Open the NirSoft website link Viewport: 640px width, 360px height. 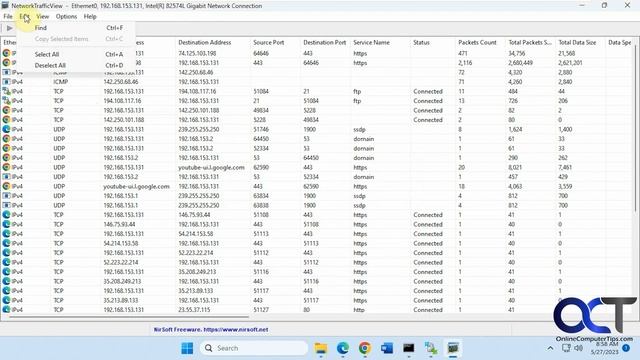coord(211,329)
